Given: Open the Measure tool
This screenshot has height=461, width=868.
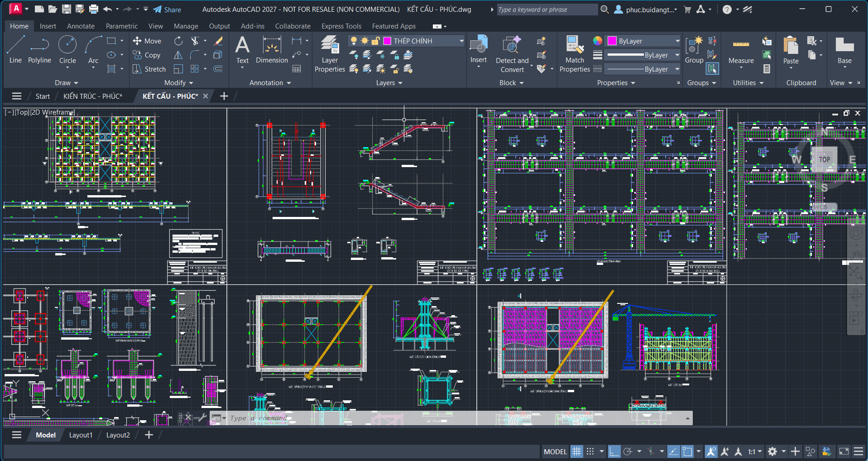Looking at the screenshot, I should [x=741, y=50].
